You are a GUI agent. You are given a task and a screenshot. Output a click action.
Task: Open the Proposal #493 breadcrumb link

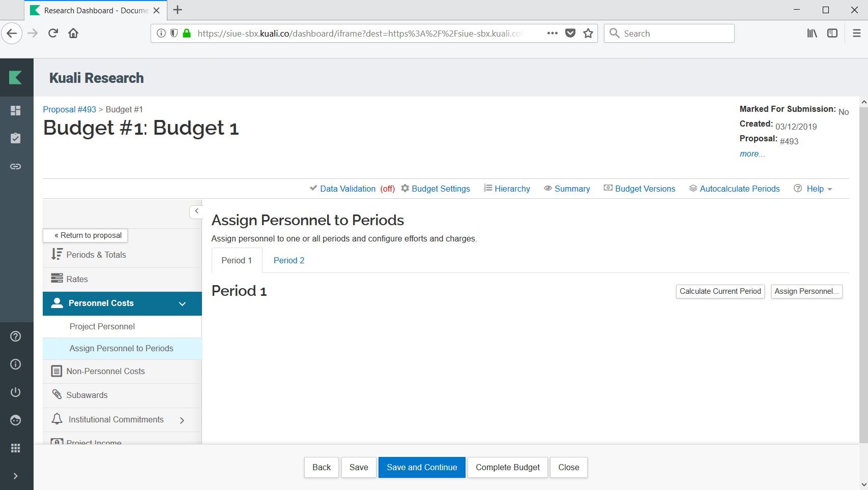coord(69,109)
